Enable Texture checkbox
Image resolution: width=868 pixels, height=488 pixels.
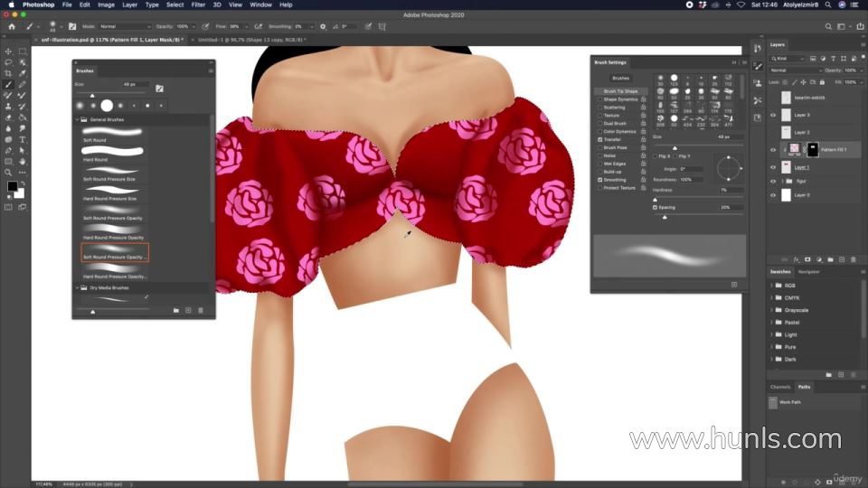click(600, 115)
